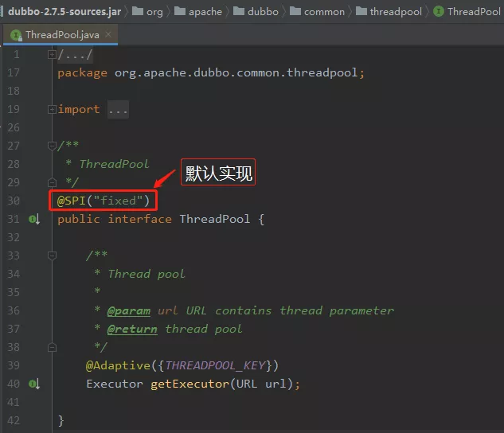Screen dimensions: 504x433
Task: Click the THREADPOOL_KEY constant
Action: tap(216, 365)
